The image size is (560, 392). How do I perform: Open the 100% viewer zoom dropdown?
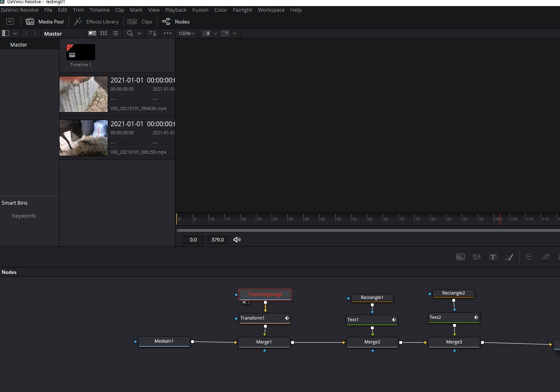click(186, 33)
